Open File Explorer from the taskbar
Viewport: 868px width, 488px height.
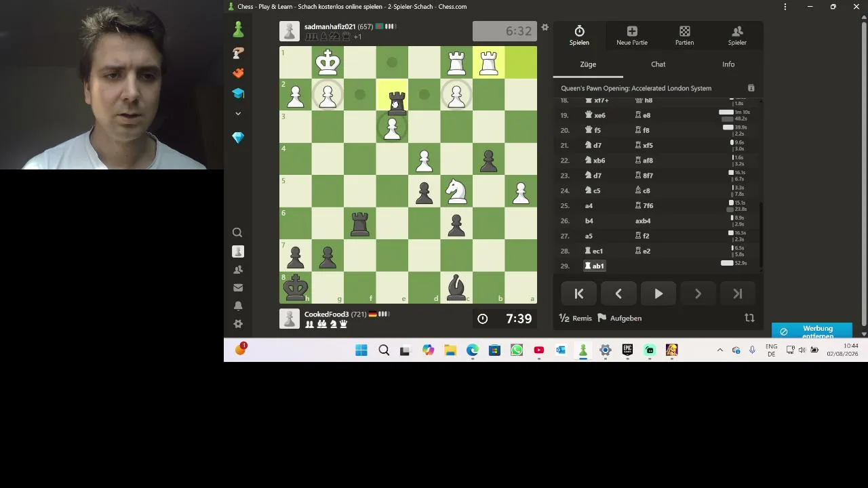pos(450,350)
